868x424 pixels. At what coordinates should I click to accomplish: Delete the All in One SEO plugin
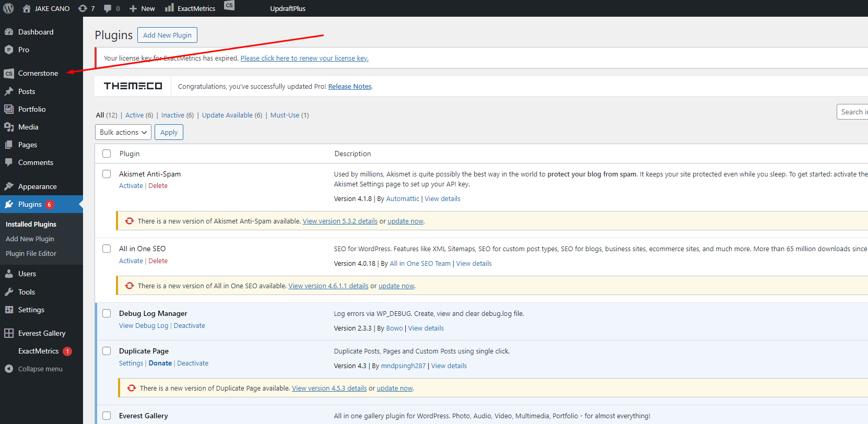tap(158, 261)
